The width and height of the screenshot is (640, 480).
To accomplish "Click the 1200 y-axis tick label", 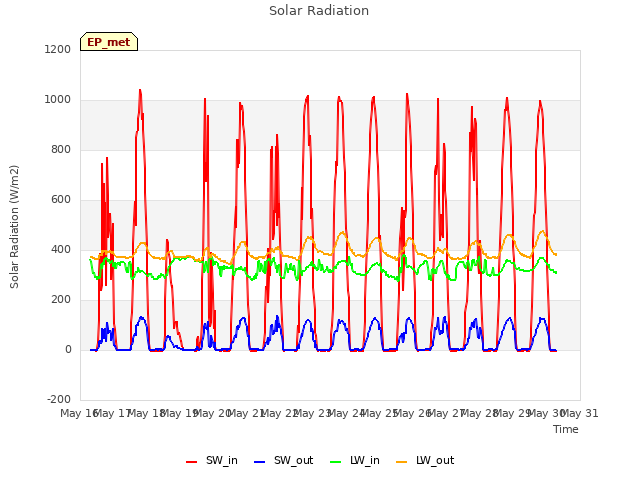I will (x=58, y=49).
